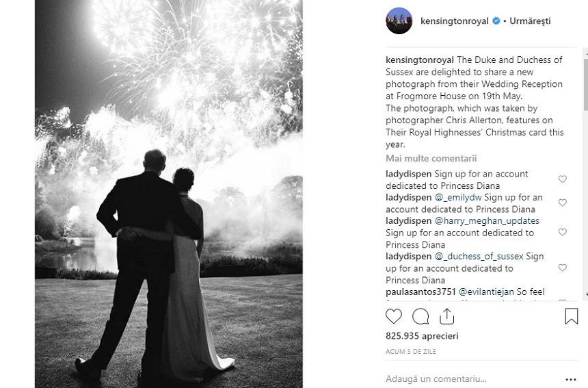Open the @harry_meghan_updates mention
The height and width of the screenshot is (388, 588).
tap(487, 220)
